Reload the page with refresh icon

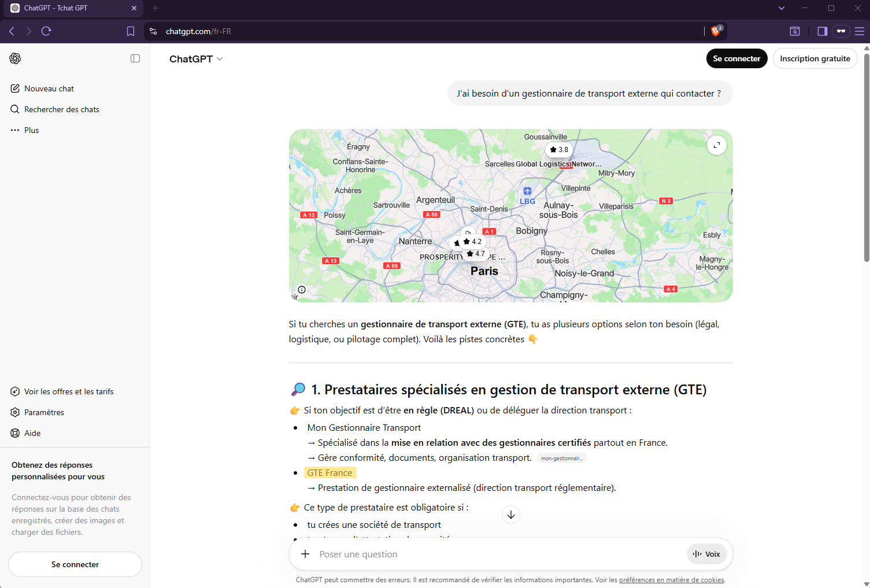46,31
